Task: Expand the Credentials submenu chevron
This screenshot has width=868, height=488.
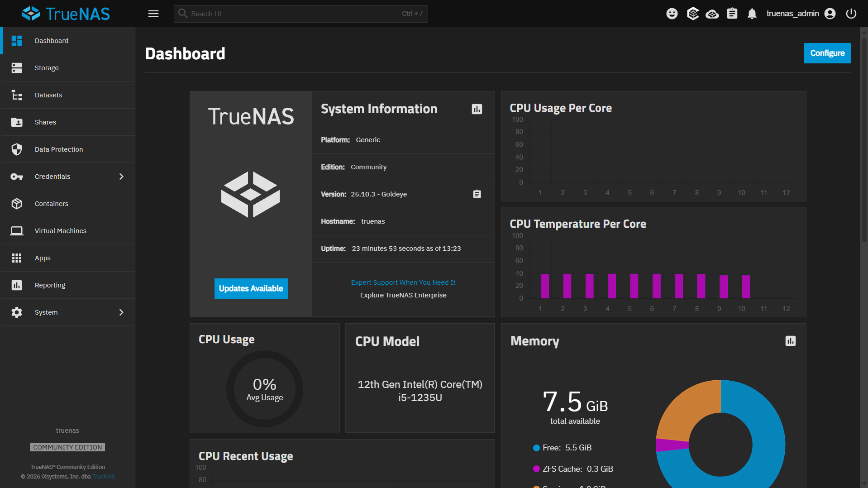Action: click(x=121, y=177)
